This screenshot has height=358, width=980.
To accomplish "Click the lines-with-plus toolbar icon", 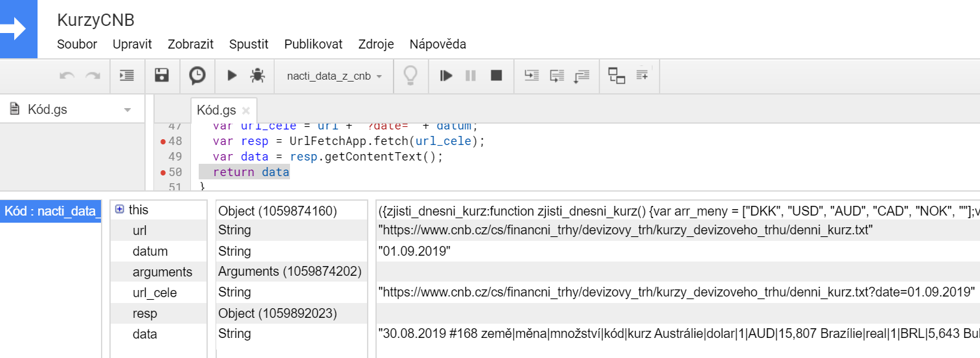I will [643, 74].
